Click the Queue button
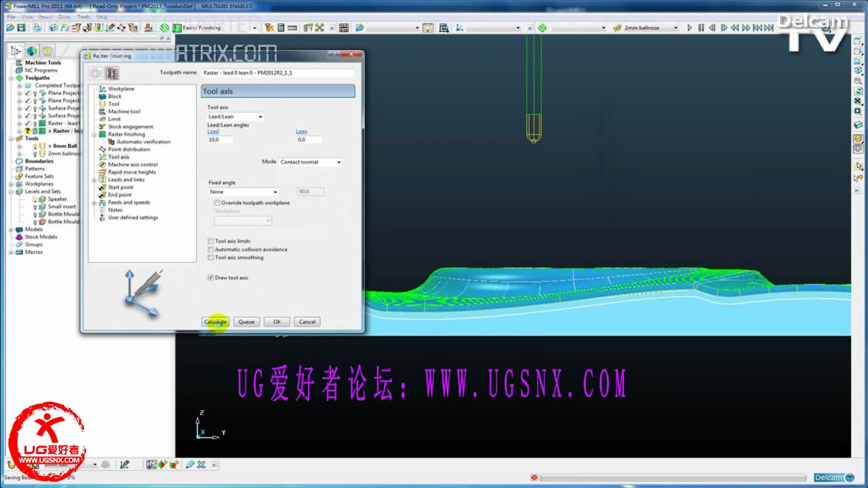868x488 pixels. point(246,322)
